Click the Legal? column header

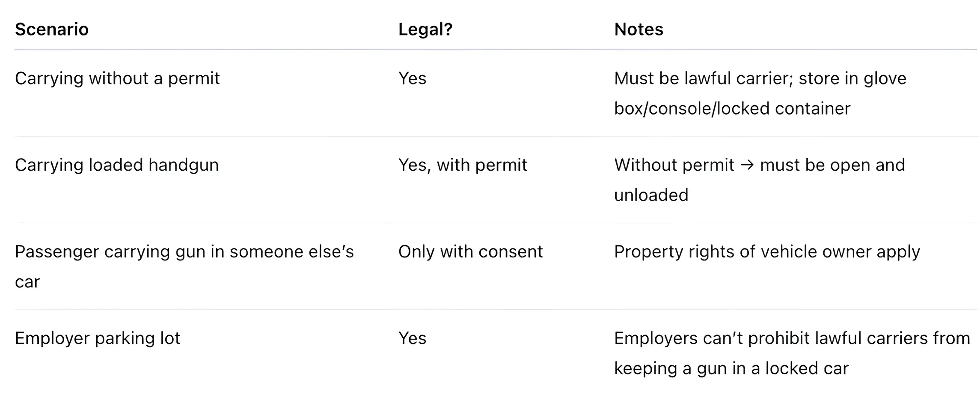pos(425,30)
